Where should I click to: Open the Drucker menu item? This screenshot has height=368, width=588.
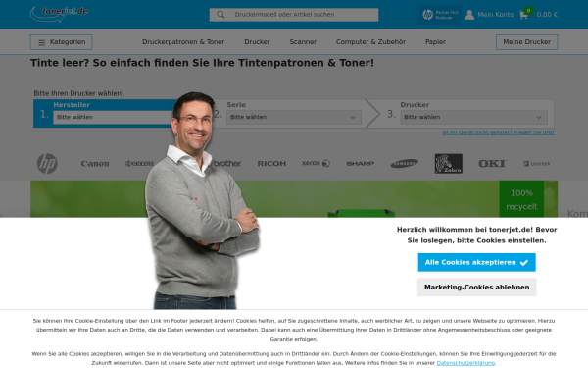(257, 41)
